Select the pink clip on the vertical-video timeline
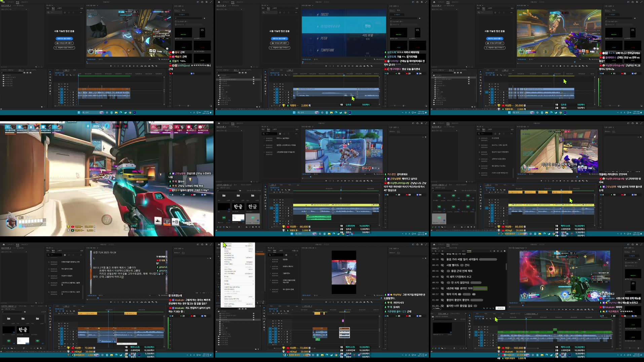 (343, 321)
